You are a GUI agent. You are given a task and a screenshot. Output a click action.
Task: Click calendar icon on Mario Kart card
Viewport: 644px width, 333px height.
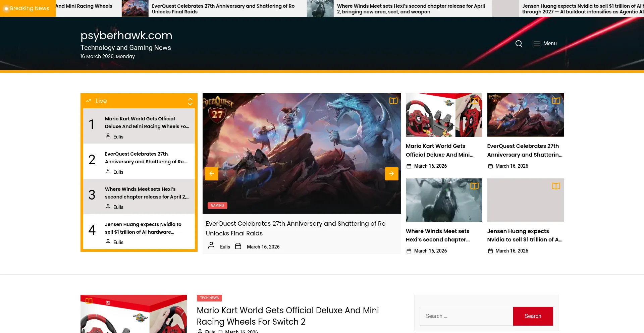(x=409, y=166)
